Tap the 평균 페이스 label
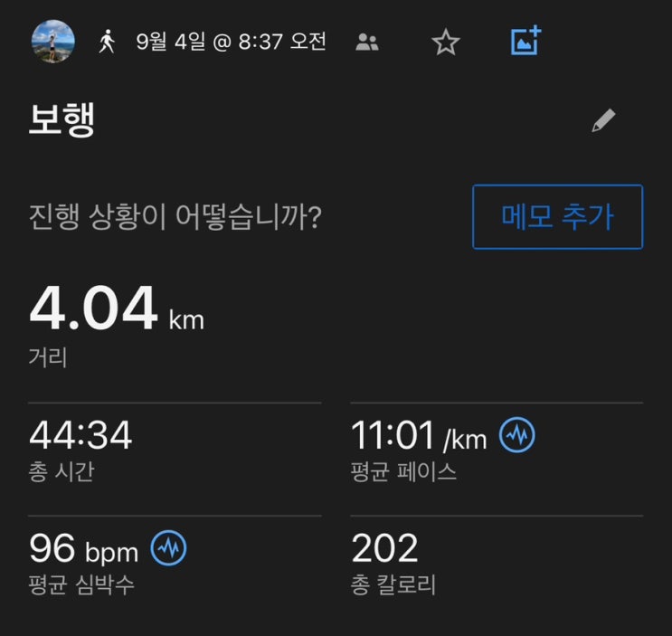672x636 pixels. 403,471
